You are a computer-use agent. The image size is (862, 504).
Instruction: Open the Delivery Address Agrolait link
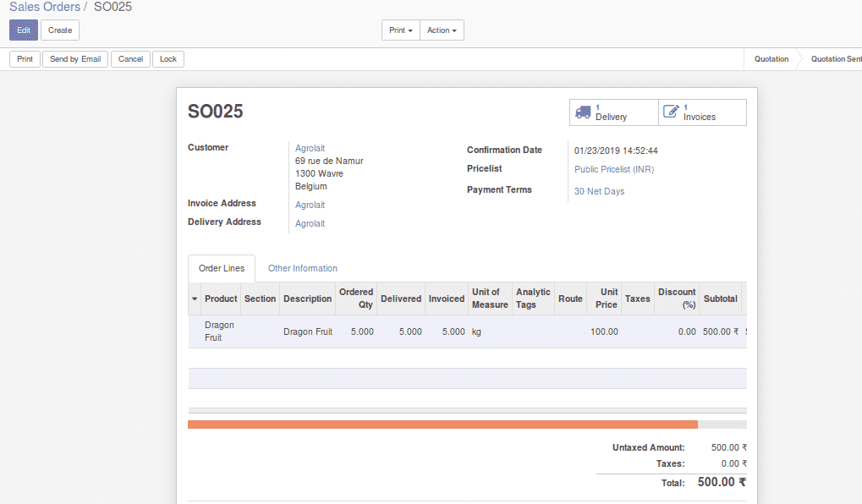(310, 224)
